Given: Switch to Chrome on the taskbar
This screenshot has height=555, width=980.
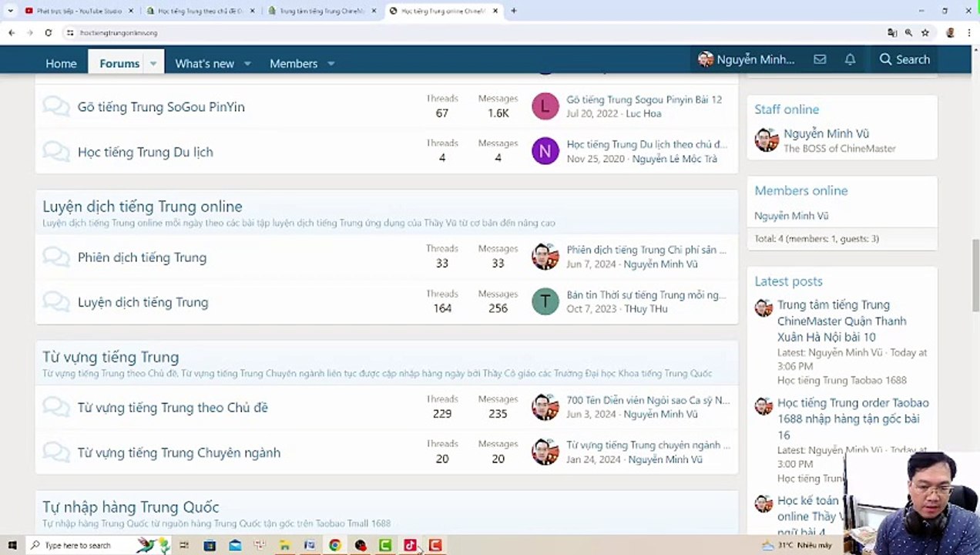Looking at the screenshot, I should click(x=334, y=545).
